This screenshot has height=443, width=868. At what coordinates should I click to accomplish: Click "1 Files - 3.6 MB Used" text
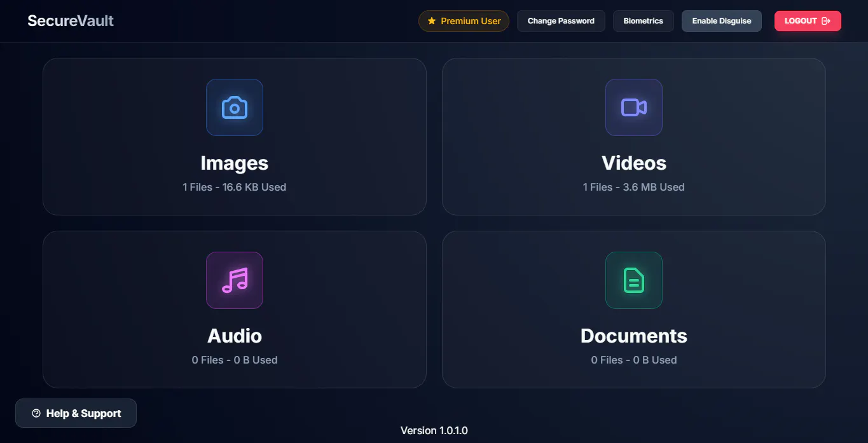(634, 187)
